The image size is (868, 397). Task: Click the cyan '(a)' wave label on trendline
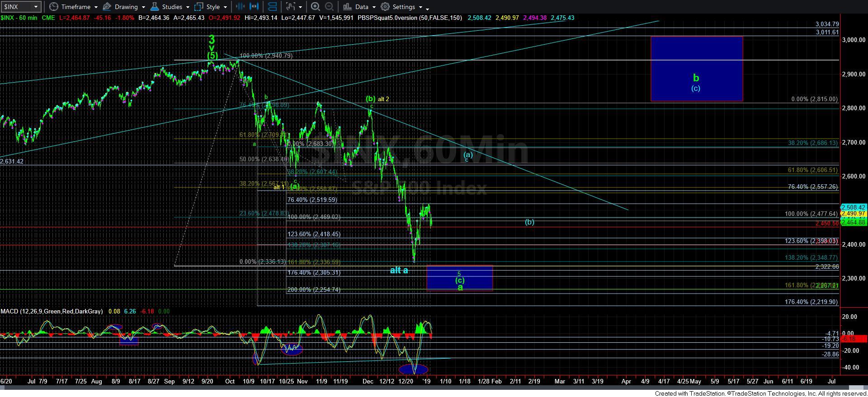(468, 154)
